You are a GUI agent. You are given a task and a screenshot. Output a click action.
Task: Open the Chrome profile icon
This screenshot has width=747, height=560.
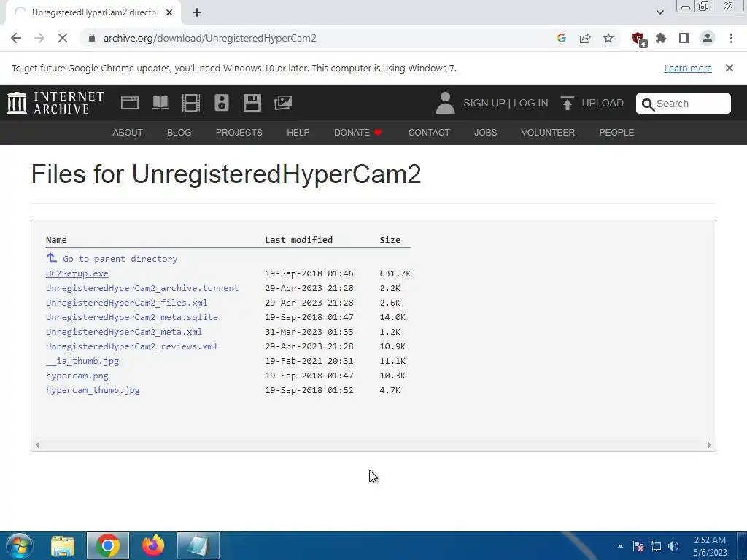(x=708, y=38)
